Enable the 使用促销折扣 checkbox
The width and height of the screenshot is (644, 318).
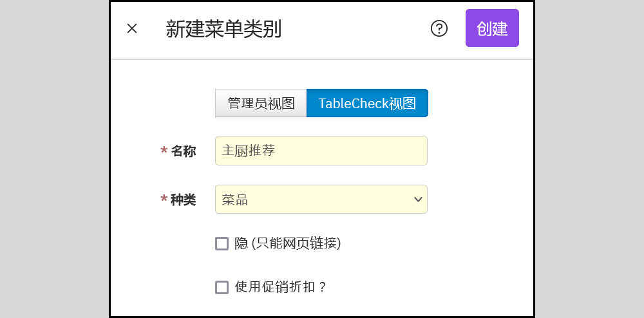222,287
